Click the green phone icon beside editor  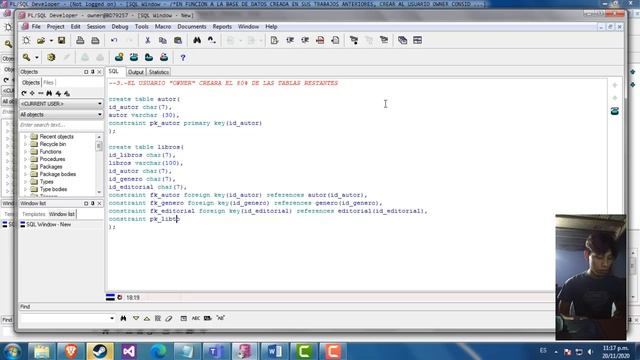615,111
